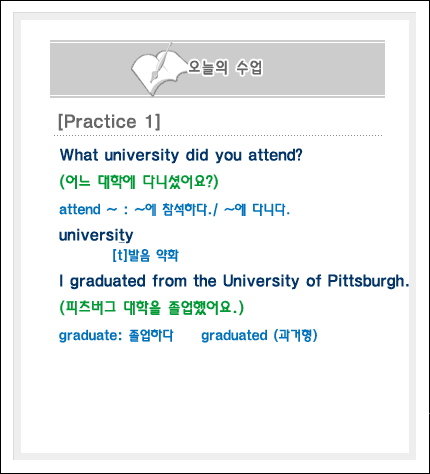Click the word What in the question

coord(79,155)
